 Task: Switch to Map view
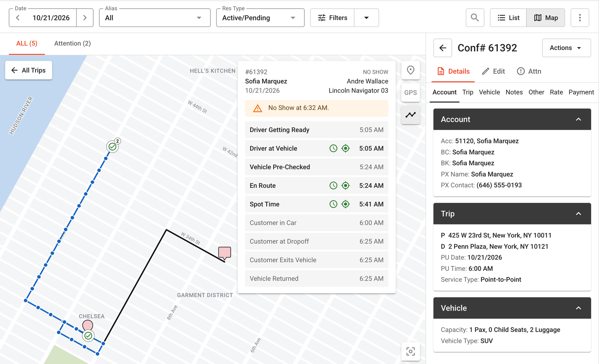coord(545,18)
